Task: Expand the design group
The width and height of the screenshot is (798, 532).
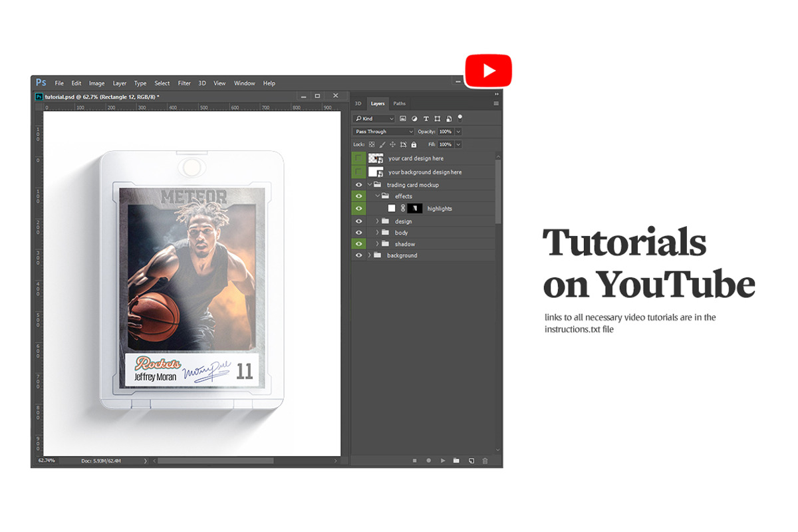Action: [377, 221]
